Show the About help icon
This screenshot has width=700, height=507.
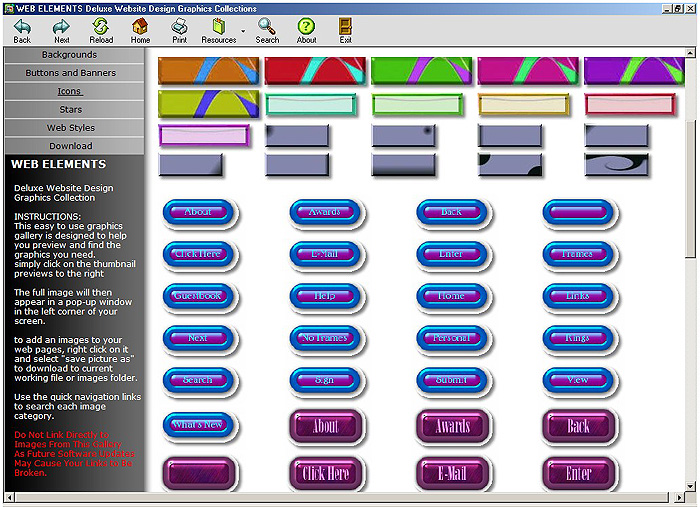(x=306, y=31)
